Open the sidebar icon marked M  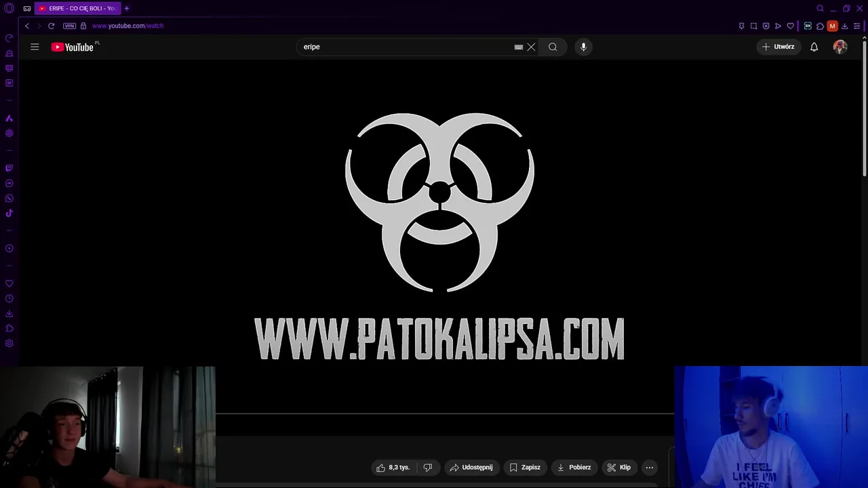[x=9, y=83]
